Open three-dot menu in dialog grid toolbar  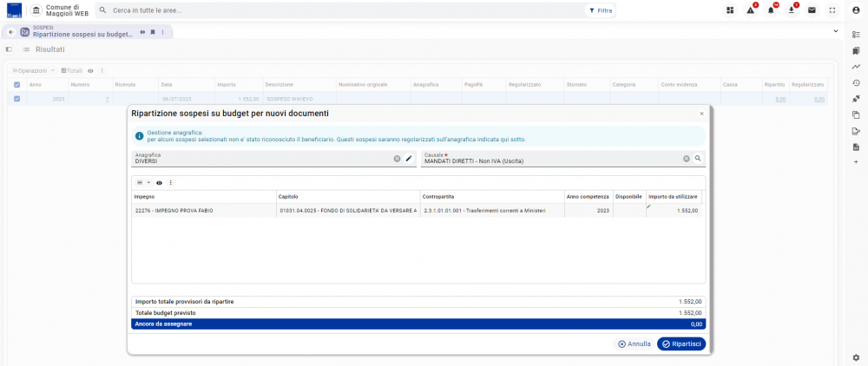coord(170,182)
